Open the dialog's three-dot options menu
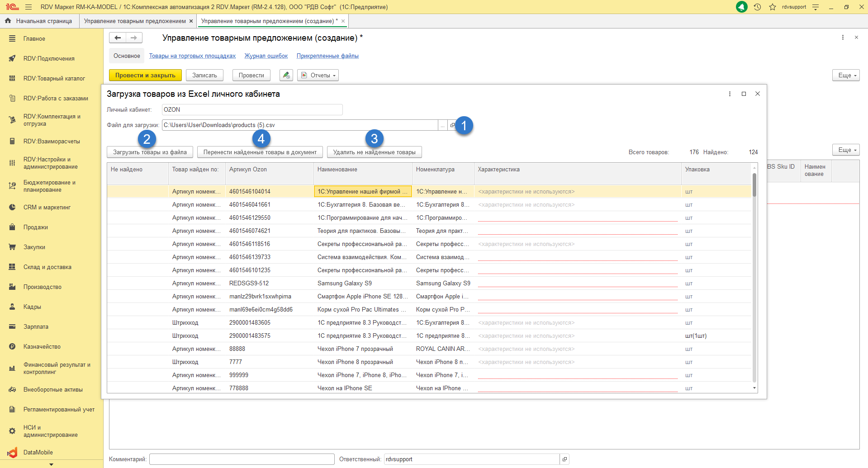The width and height of the screenshot is (868, 468). 730,94
